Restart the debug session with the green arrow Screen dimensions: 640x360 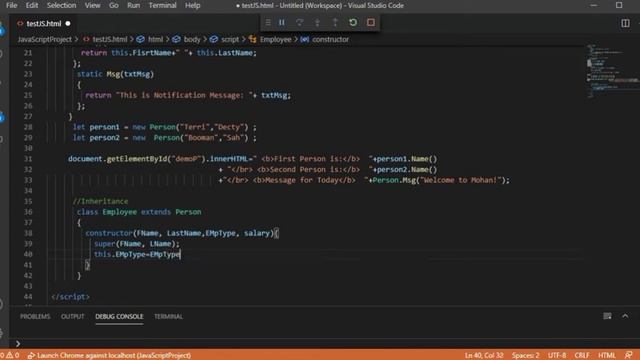coord(353,22)
